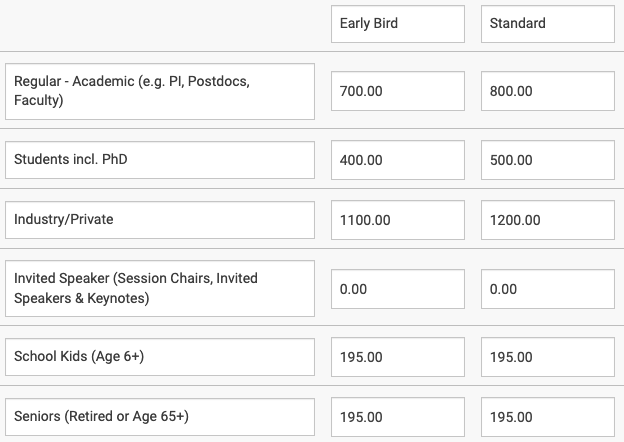
Task: Edit the Academic Standard price 800.00
Action: (548, 91)
